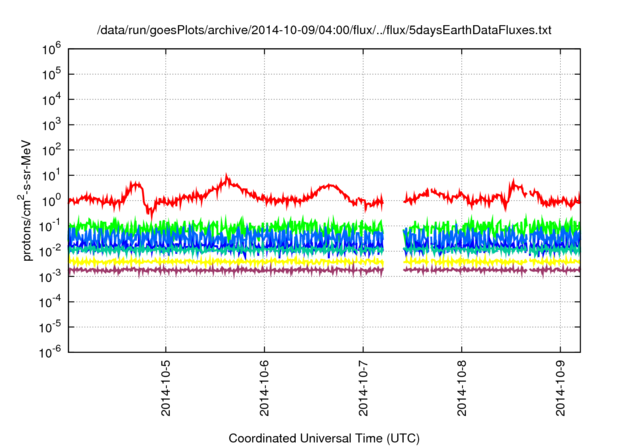Click the 10^6 y-axis label
640x448 pixels.
coord(51,50)
